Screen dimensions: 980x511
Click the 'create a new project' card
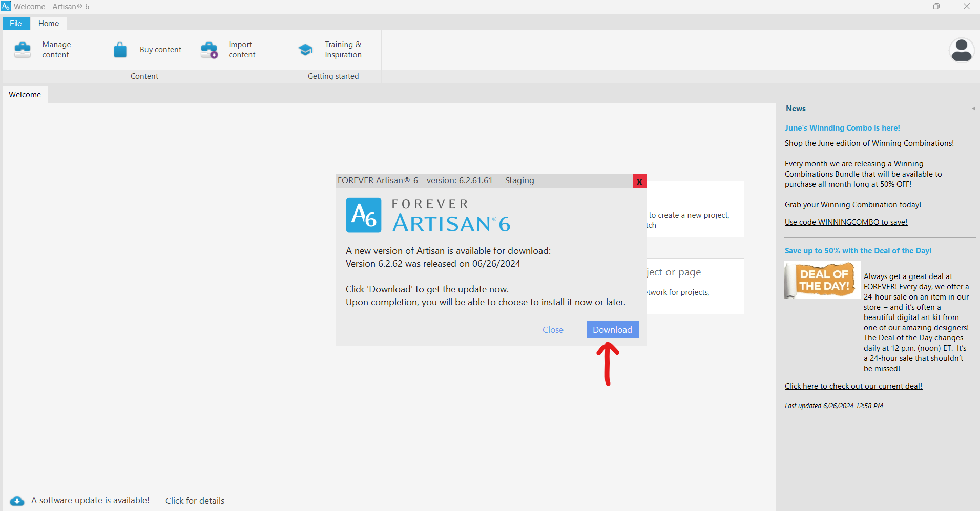point(695,209)
